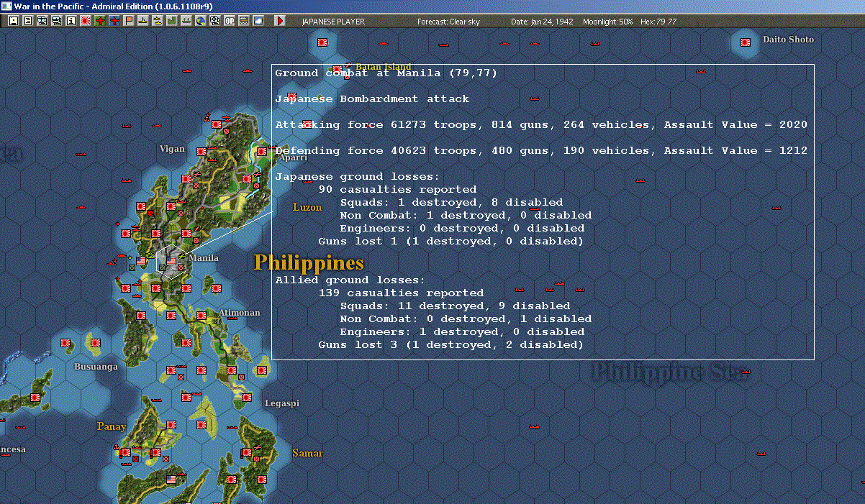Image resolution: width=865 pixels, height=504 pixels.
Task: Select red airplane on blue background icon
Action: pyautogui.click(x=114, y=21)
